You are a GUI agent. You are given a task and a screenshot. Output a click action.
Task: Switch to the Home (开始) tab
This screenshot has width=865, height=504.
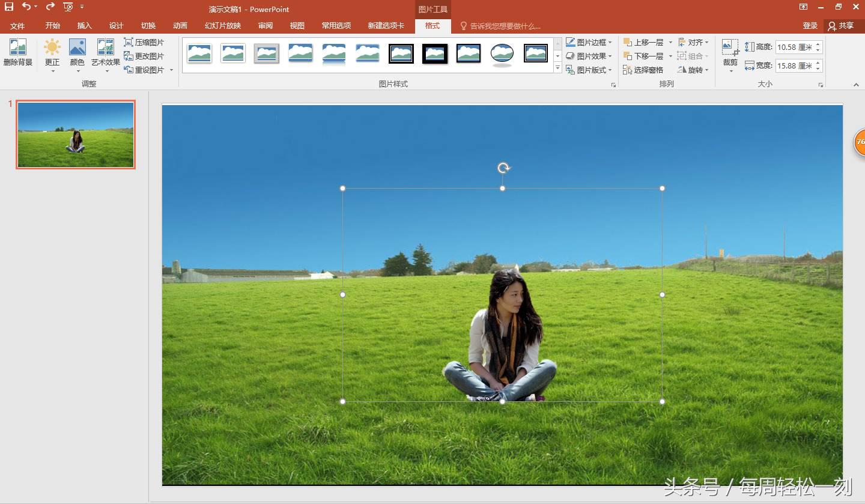52,26
